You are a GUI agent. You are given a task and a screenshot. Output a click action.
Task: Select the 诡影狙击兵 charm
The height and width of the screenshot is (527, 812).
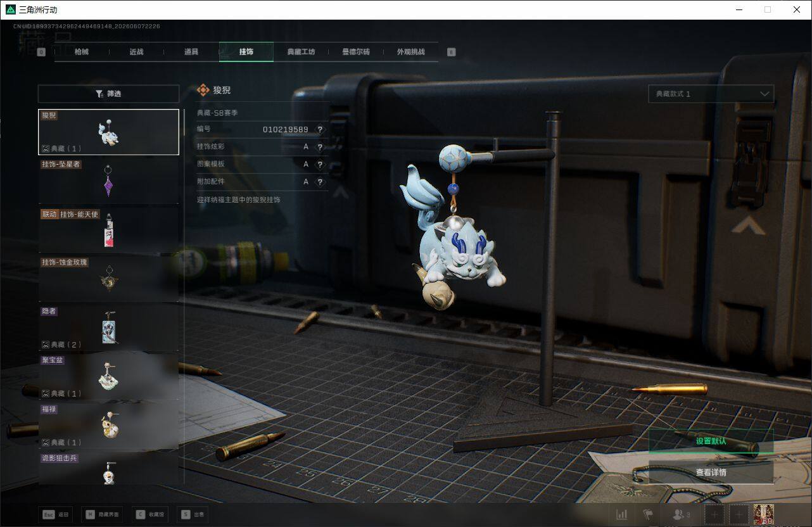pos(108,469)
